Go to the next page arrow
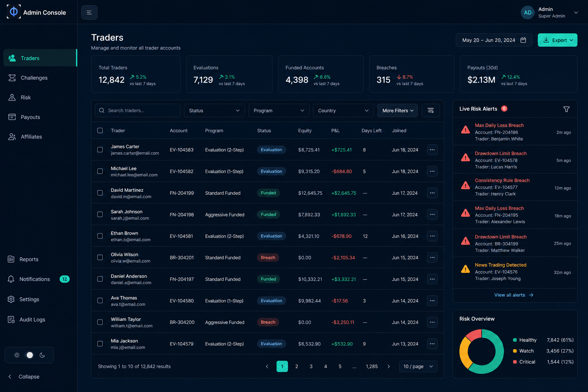Image resolution: width=588 pixels, height=392 pixels. click(x=389, y=366)
